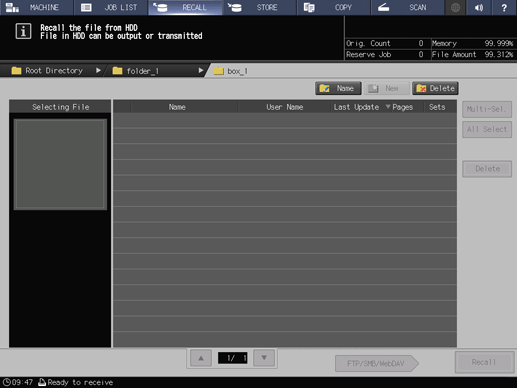Click the JOB LIST list icon

coord(86,7)
